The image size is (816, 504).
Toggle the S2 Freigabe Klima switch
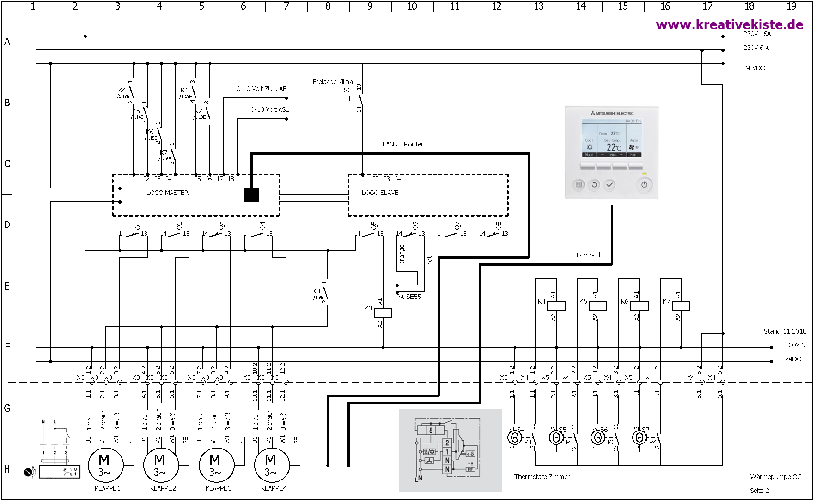coord(359,98)
